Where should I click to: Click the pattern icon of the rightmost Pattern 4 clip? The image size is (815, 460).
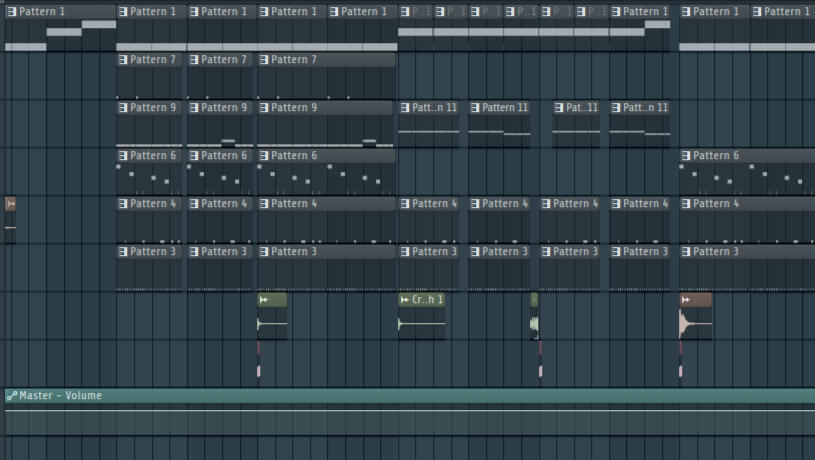point(686,204)
